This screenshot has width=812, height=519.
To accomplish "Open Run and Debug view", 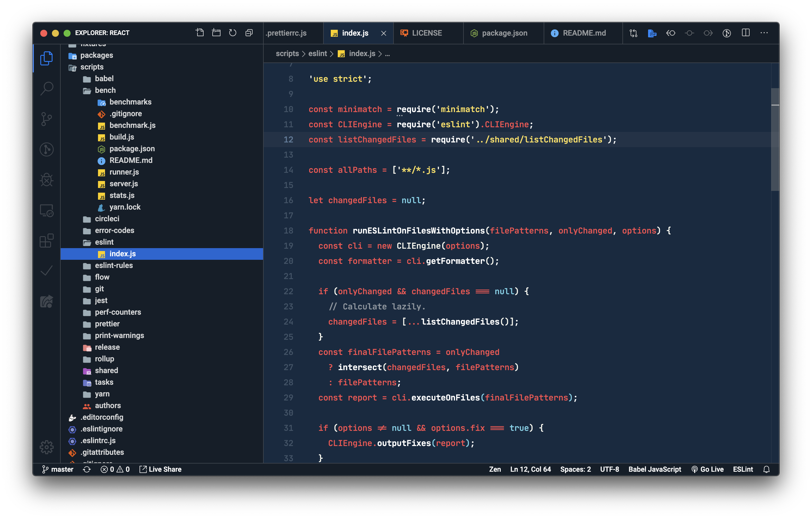I will [x=47, y=180].
